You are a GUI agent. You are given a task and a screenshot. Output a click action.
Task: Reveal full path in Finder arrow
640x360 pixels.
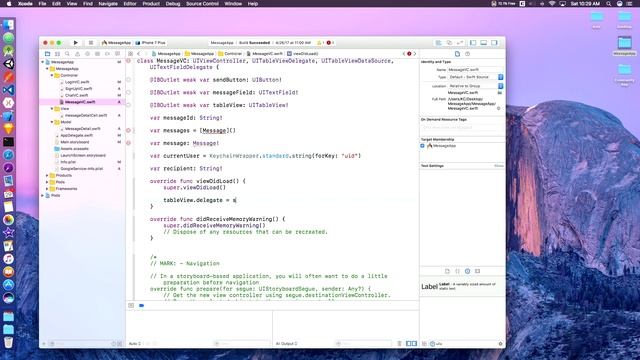click(498, 109)
